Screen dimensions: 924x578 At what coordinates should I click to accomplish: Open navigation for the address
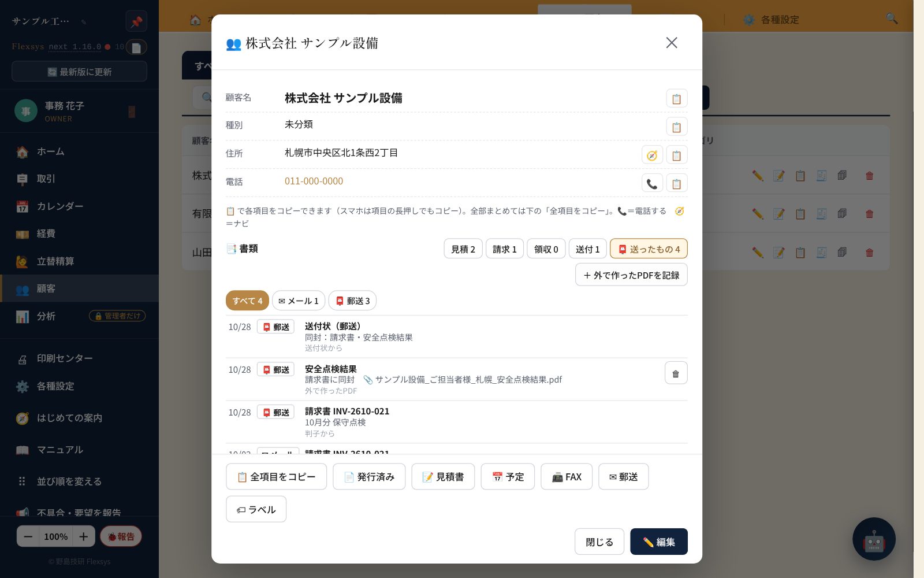[652, 155]
